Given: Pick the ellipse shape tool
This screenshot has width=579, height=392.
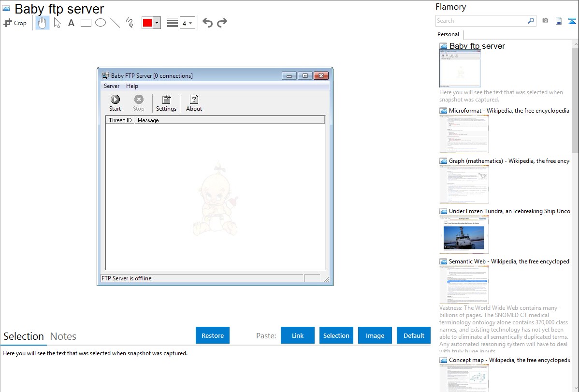Looking at the screenshot, I should [x=101, y=23].
